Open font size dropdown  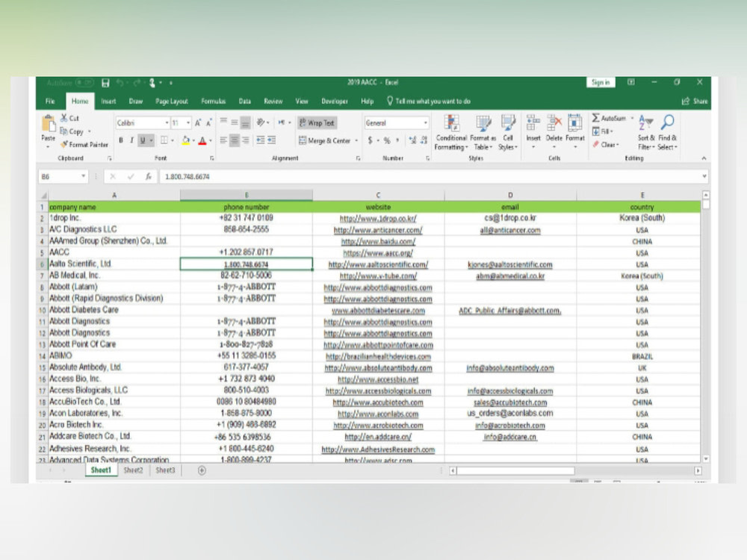(188, 123)
